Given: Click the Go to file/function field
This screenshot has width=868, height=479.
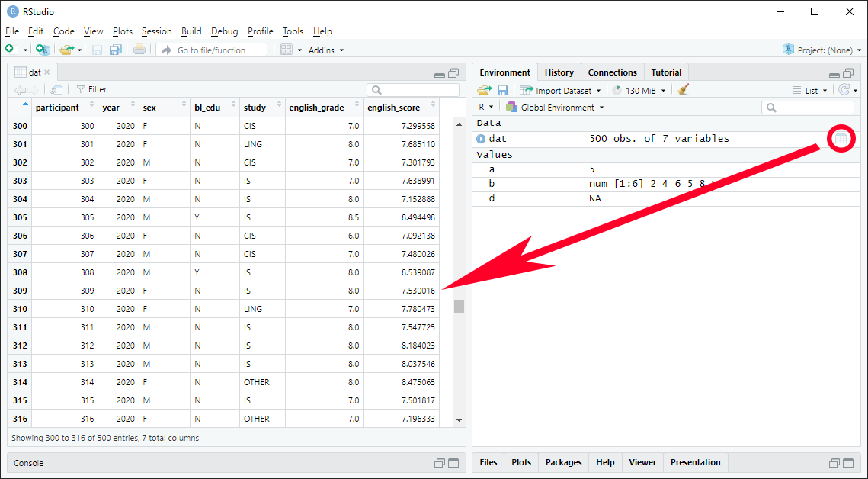Looking at the screenshot, I should coord(212,50).
